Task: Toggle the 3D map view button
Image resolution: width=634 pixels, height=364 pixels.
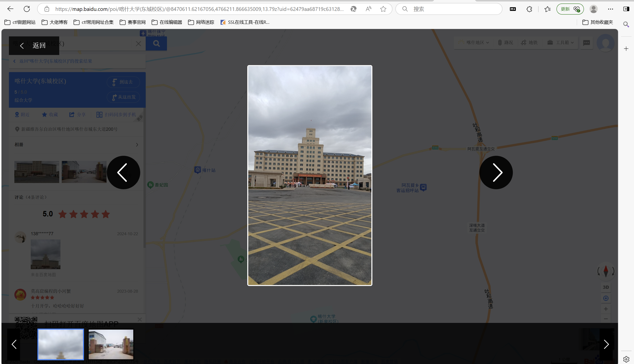Action: click(606, 287)
